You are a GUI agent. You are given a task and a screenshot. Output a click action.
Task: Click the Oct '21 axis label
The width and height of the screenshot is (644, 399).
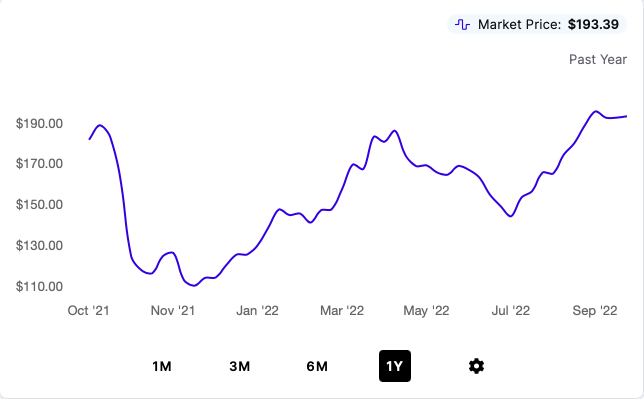coord(89,310)
